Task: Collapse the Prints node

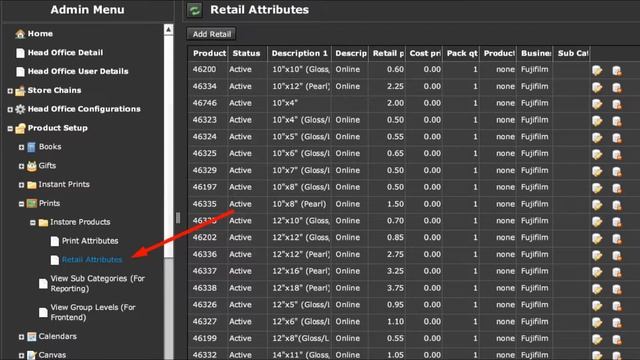Action: click(x=21, y=204)
